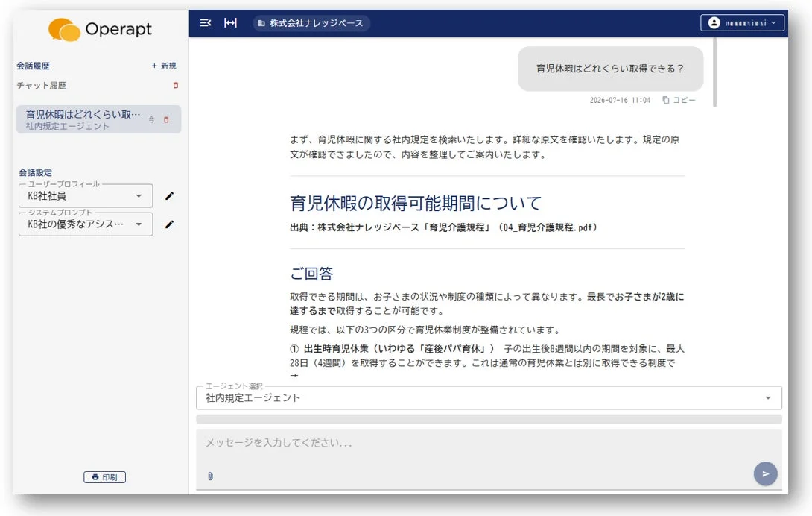This screenshot has height=516, width=812.
Task: Click the user avatar icon
Action: pos(714,23)
